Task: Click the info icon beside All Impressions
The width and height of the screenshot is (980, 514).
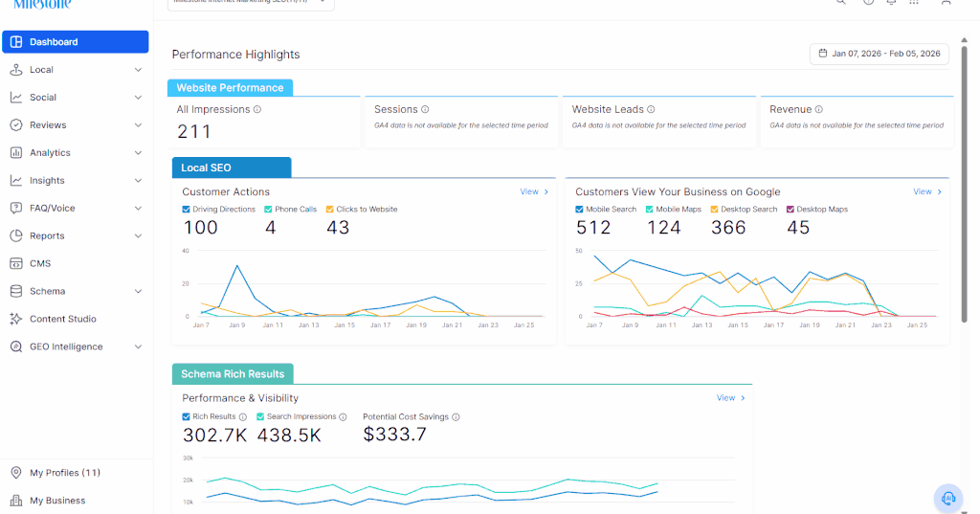Action: [x=256, y=109]
